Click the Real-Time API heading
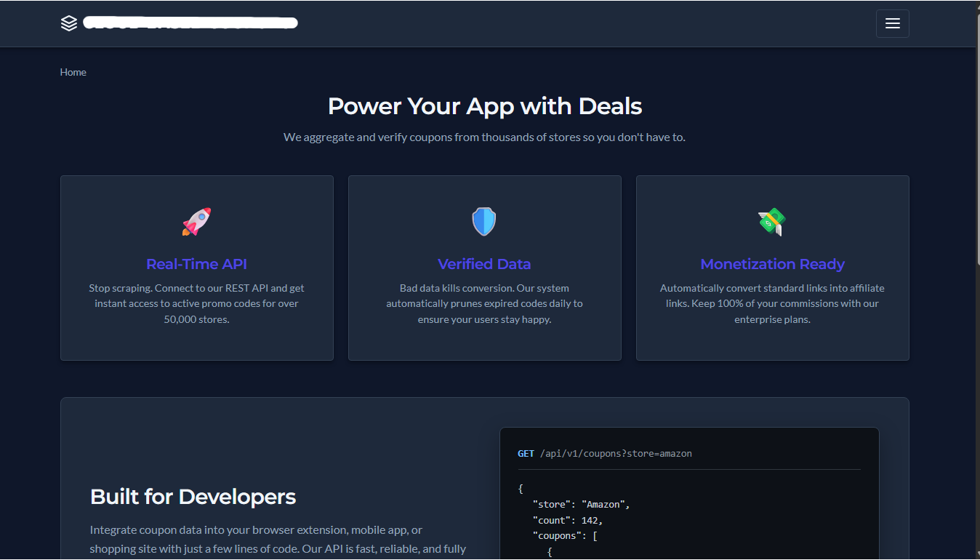Screen dimensions: 980x560 coord(196,264)
